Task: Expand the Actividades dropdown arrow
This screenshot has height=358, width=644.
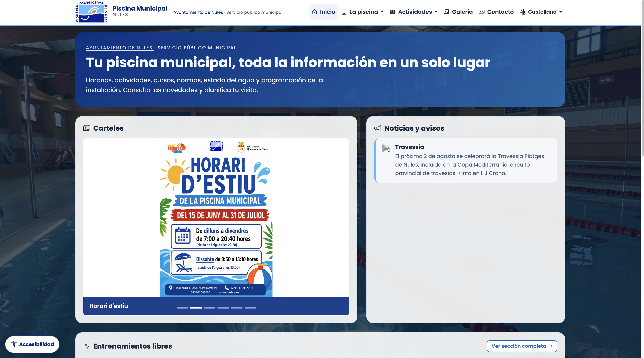Action: click(436, 12)
